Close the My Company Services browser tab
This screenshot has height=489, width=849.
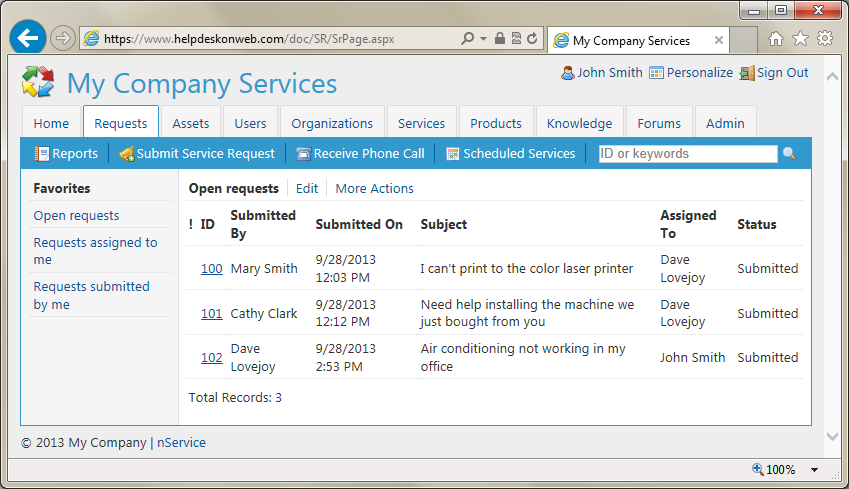pyautogui.click(x=719, y=40)
